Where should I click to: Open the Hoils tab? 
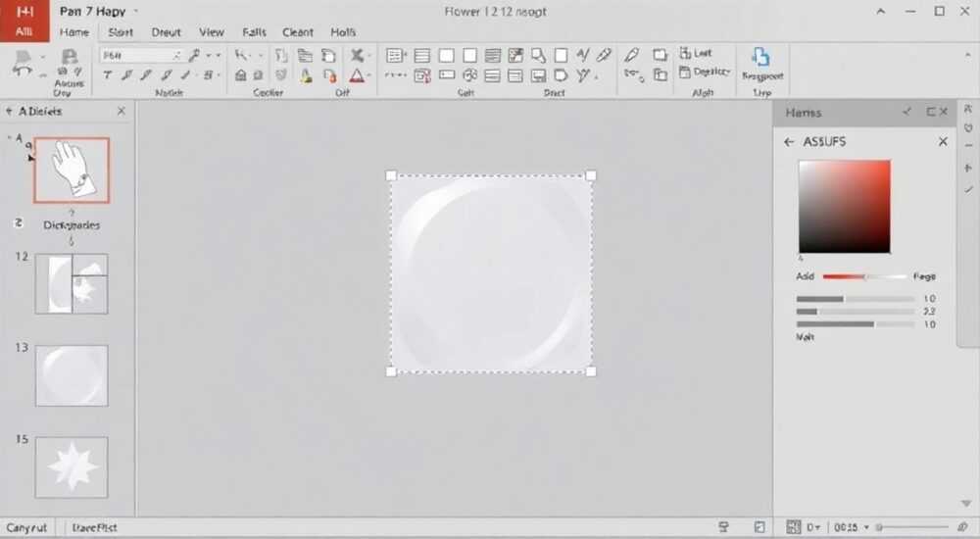[x=343, y=32]
